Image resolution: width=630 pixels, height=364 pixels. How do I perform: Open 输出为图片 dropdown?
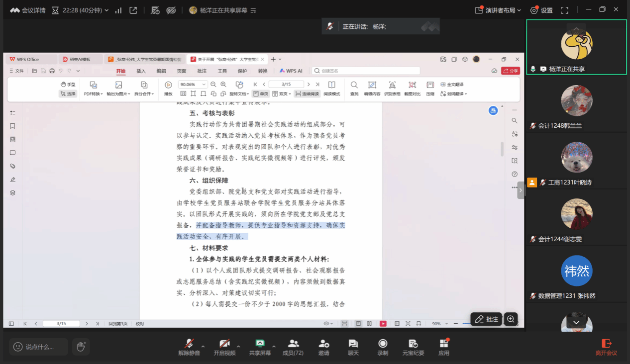click(x=118, y=89)
